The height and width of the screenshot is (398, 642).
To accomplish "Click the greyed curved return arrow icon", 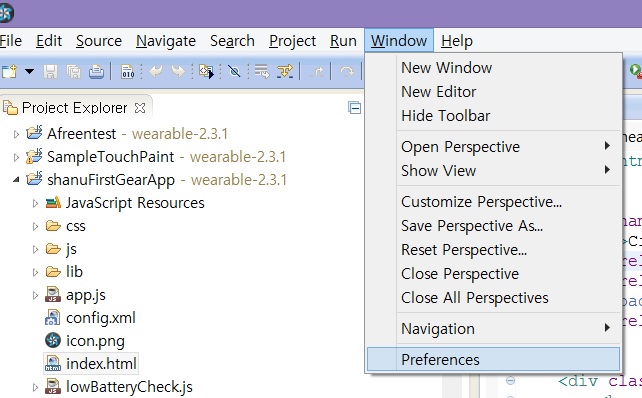I will pyautogui.click(x=347, y=72).
